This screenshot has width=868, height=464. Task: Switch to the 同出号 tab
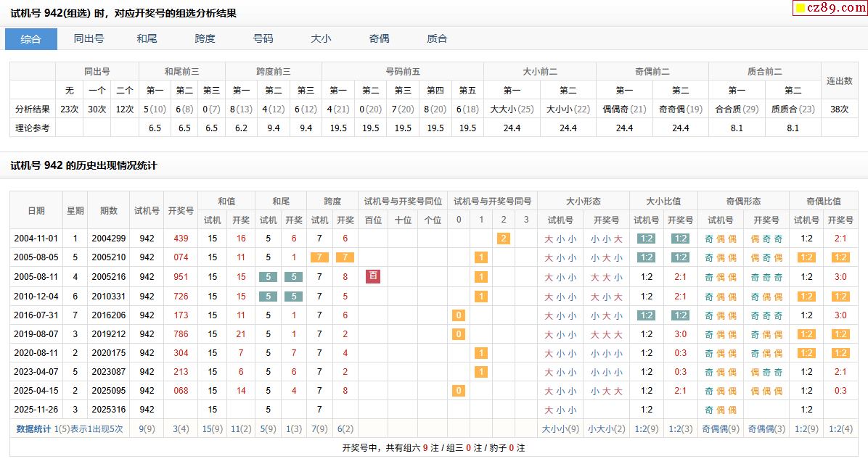(89, 39)
